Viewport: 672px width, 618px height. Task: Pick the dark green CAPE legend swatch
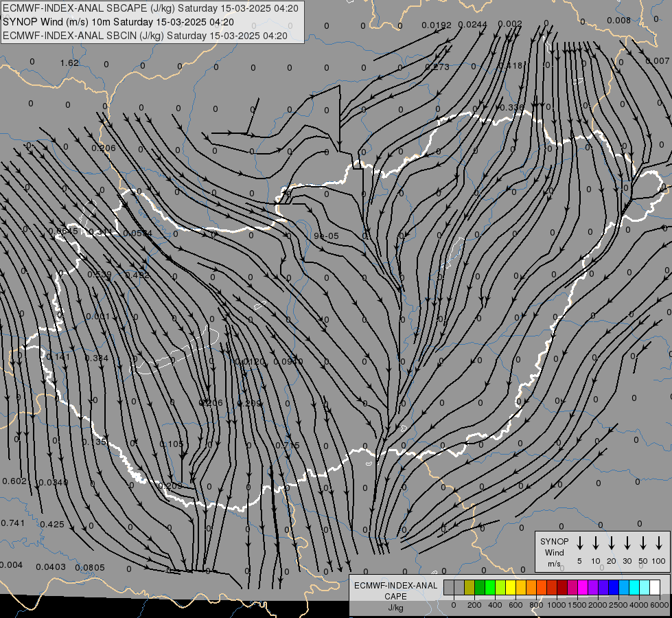(480, 588)
